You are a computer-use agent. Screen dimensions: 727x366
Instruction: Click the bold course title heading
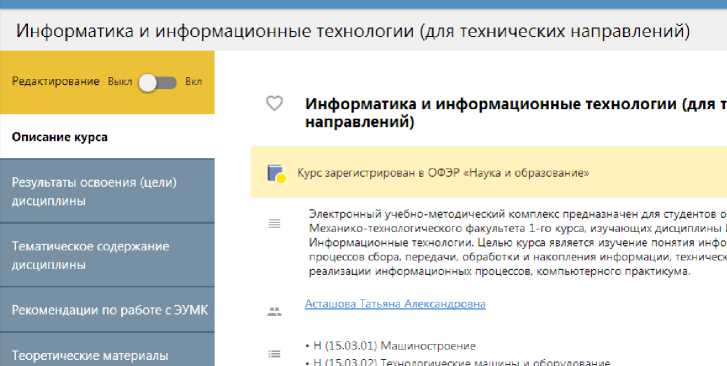[516, 113]
